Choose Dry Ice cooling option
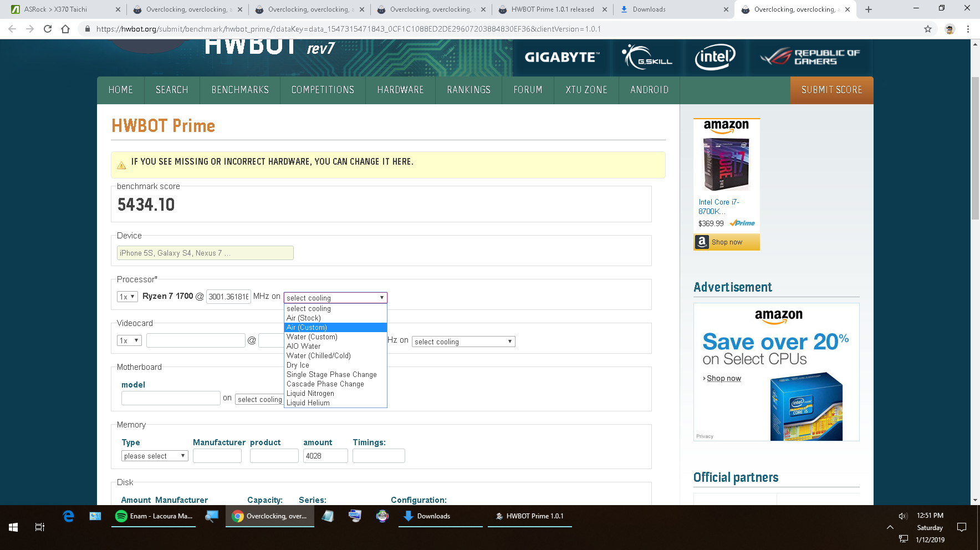Screen dimensions: 980x550 coord(335,365)
